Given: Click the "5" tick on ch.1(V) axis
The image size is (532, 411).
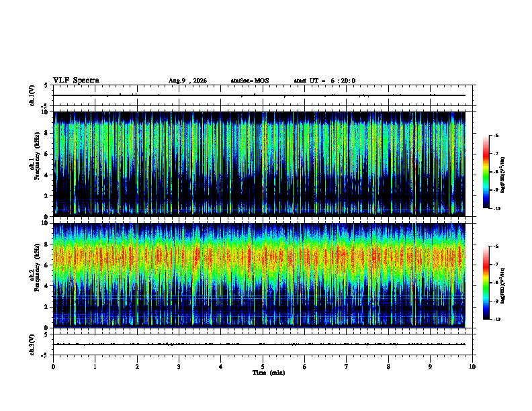Looking at the screenshot, I should point(46,85).
